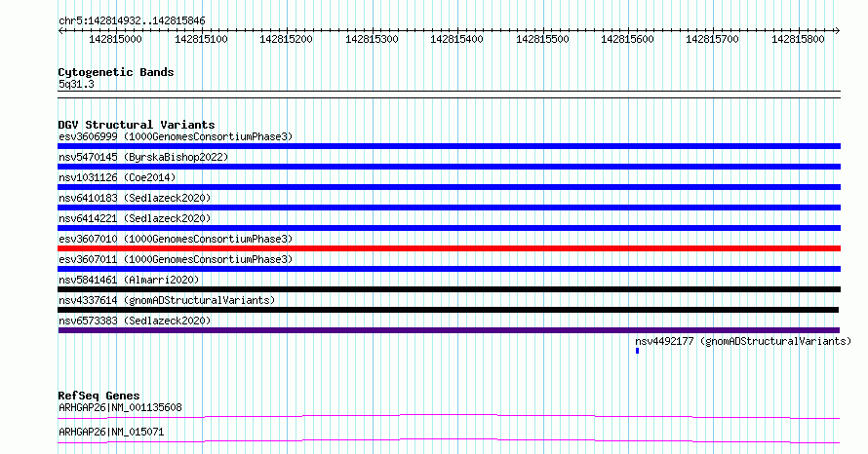Click the red bar under esv3607010
868x454 pixels.
[x=449, y=248]
